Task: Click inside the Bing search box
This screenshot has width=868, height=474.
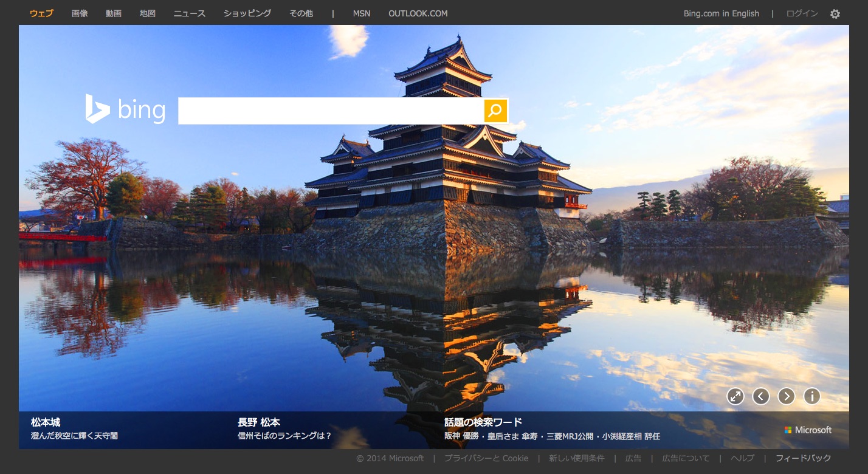Action: pos(331,111)
